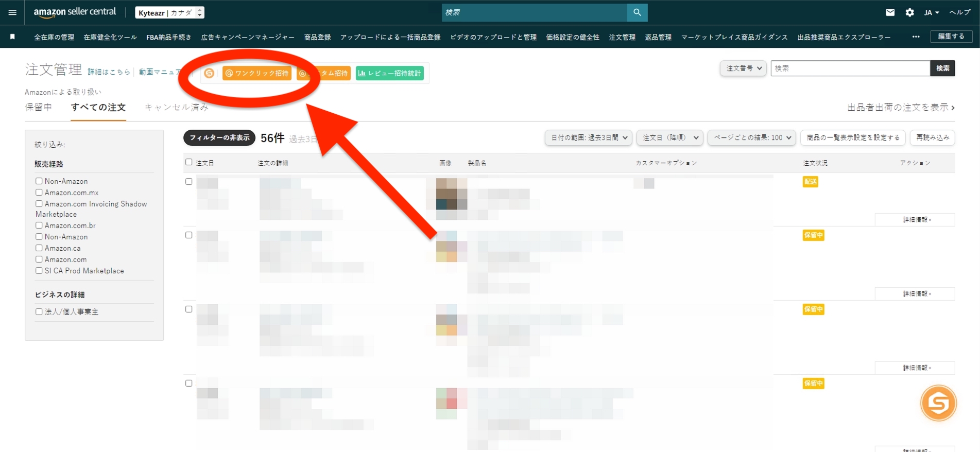980x452 pixels.
Task: Open 商品登録 in nav bar
Action: (317, 37)
